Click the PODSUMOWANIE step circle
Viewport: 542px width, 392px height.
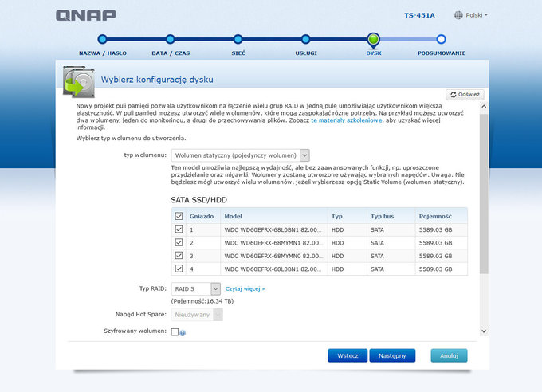pyautogui.click(x=441, y=39)
